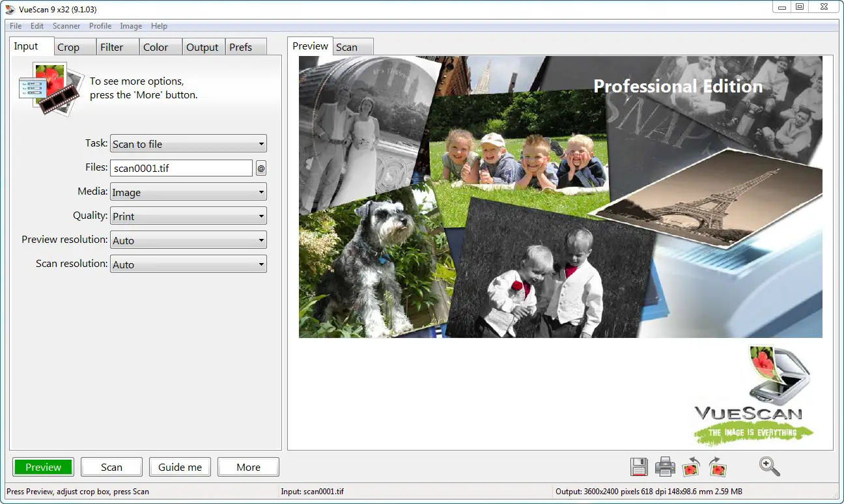Click the zoom in magnifier icon

pos(769,466)
